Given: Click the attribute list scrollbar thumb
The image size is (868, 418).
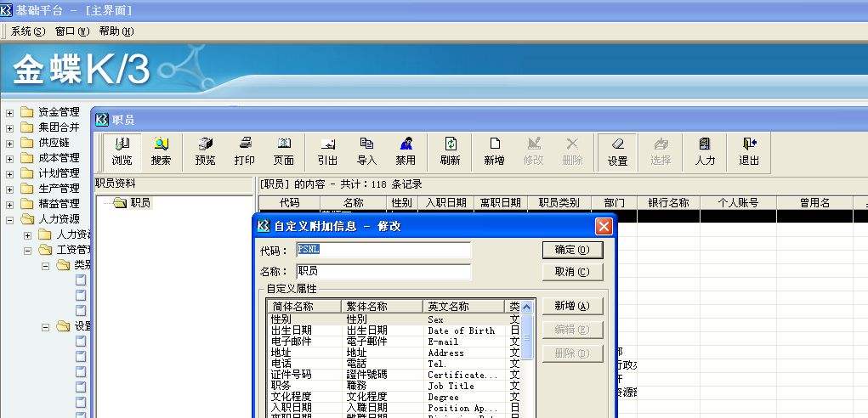Looking at the screenshot, I should (527, 336).
